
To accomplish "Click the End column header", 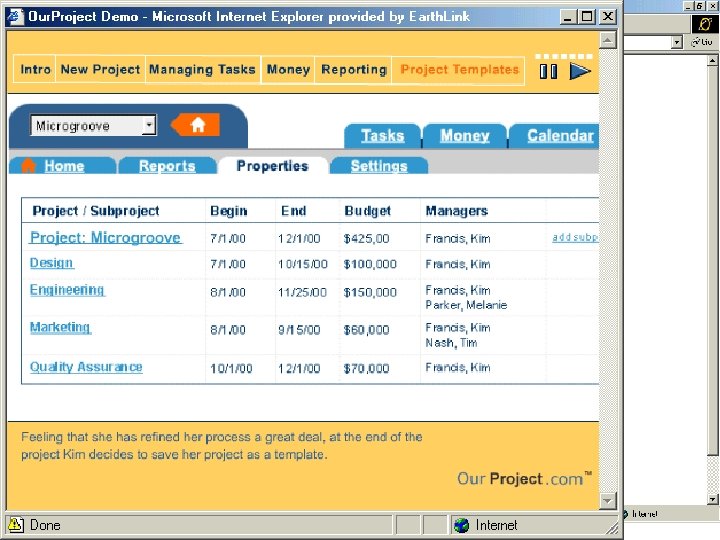I will click(293, 211).
